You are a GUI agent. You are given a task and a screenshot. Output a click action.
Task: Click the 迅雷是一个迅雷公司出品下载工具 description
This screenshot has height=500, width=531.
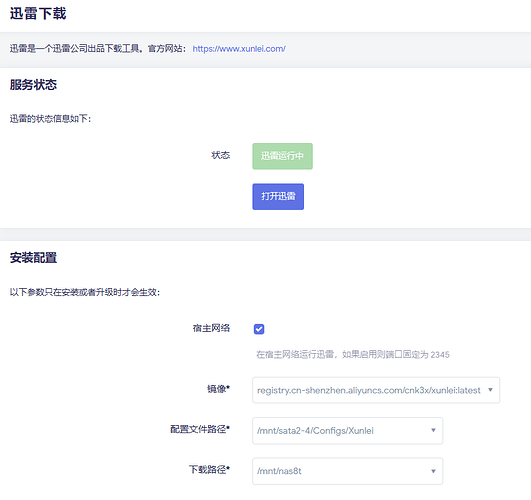pos(98,49)
